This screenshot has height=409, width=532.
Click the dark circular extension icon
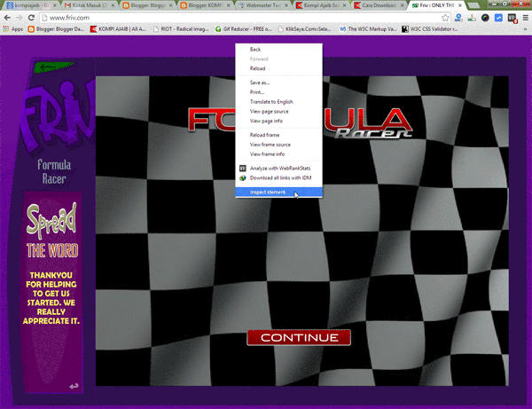pyautogui.click(x=485, y=18)
